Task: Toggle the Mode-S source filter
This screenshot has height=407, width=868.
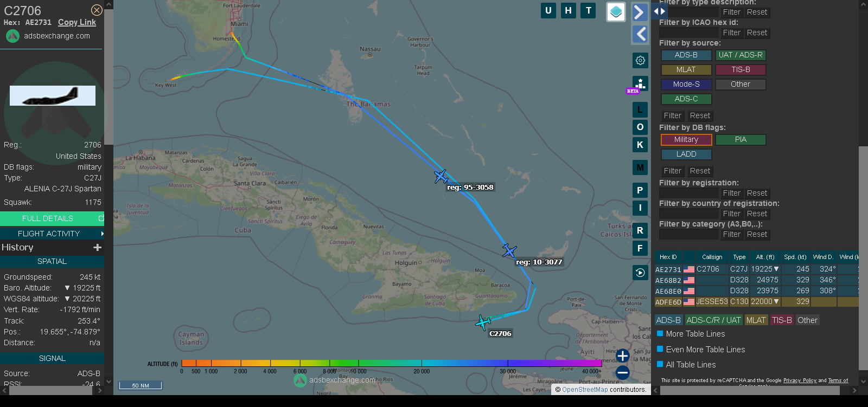Action: 686,85
